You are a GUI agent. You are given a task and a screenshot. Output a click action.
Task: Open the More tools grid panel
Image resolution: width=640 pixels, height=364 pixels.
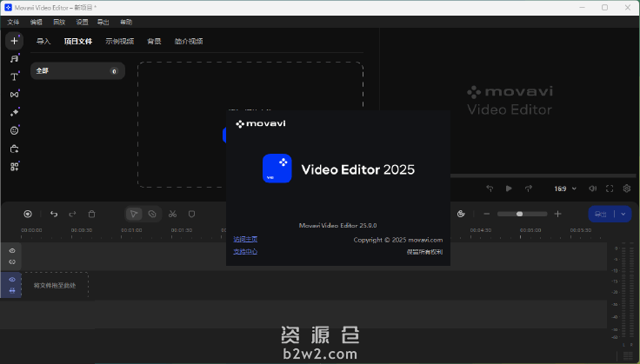[x=14, y=167]
